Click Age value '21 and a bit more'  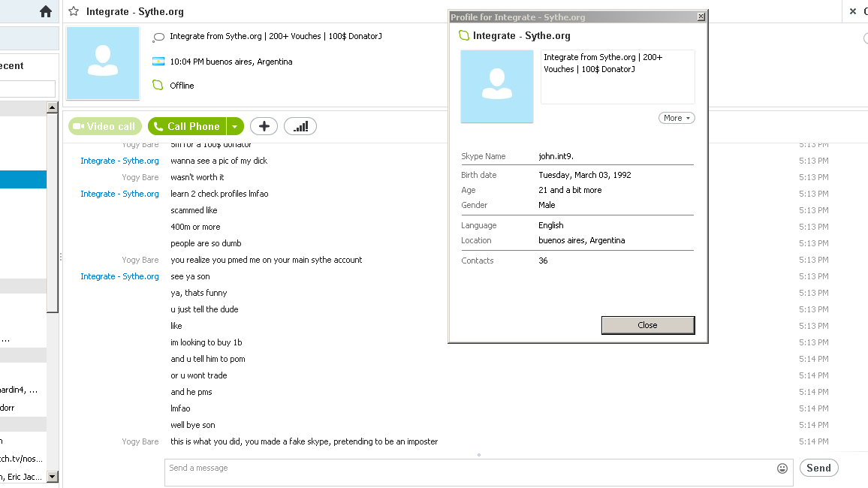coord(570,190)
